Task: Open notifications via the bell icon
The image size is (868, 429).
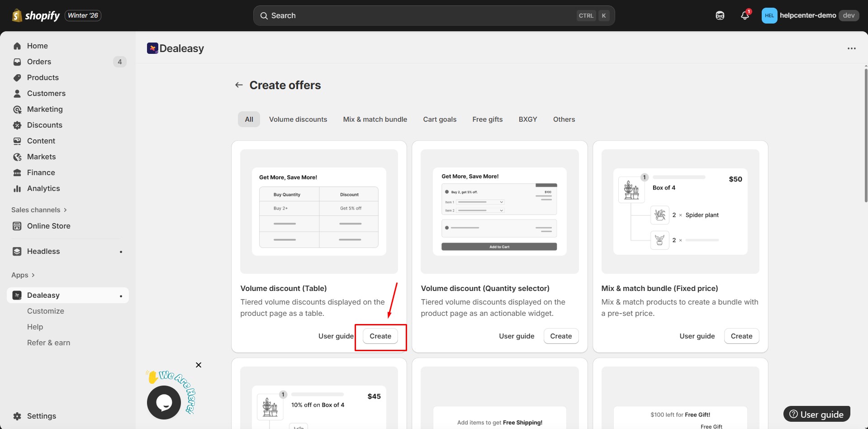Action: [744, 15]
